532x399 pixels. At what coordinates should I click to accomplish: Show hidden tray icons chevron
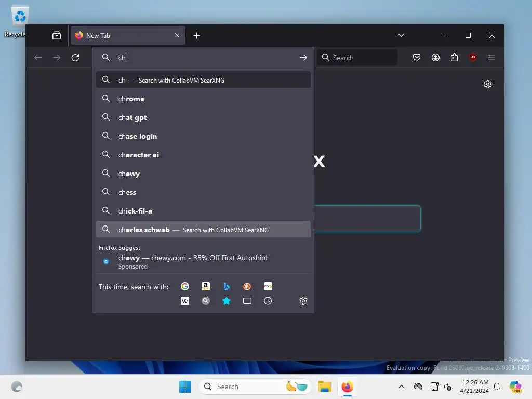(402, 387)
